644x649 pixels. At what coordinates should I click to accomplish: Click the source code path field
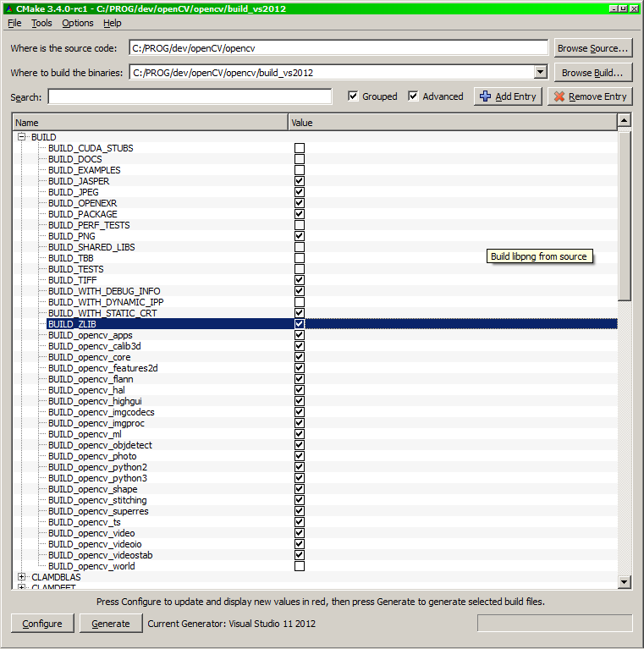[339, 48]
